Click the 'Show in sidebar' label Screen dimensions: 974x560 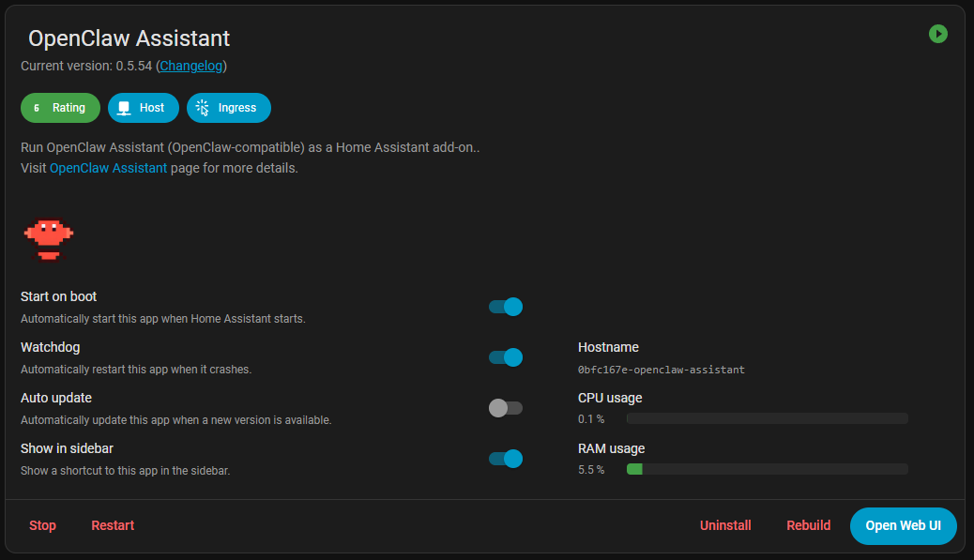(x=67, y=449)
